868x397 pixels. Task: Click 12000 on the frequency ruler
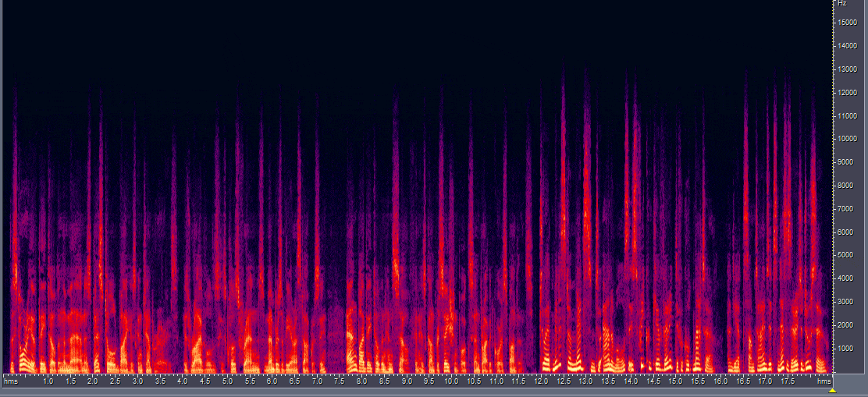[x=848, y=92]
